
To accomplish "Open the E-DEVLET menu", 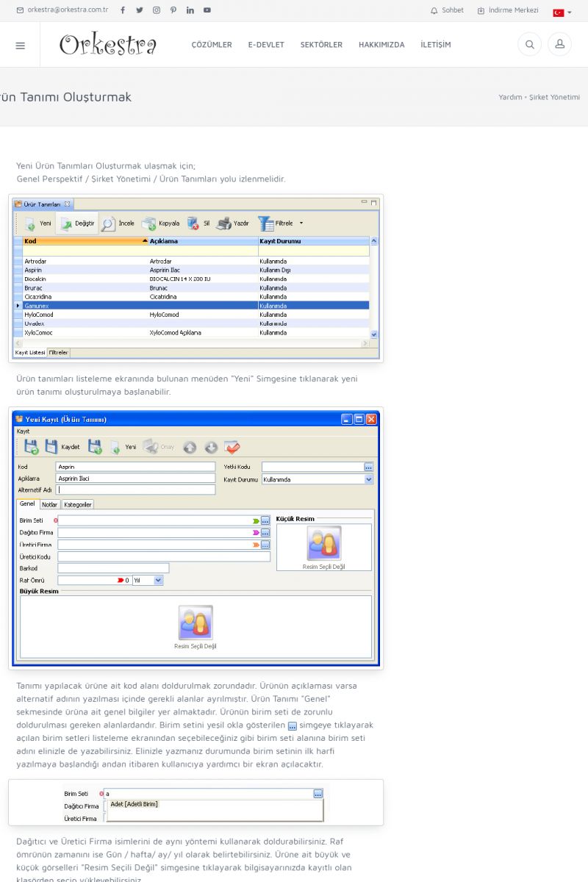I will pos(266,45).
